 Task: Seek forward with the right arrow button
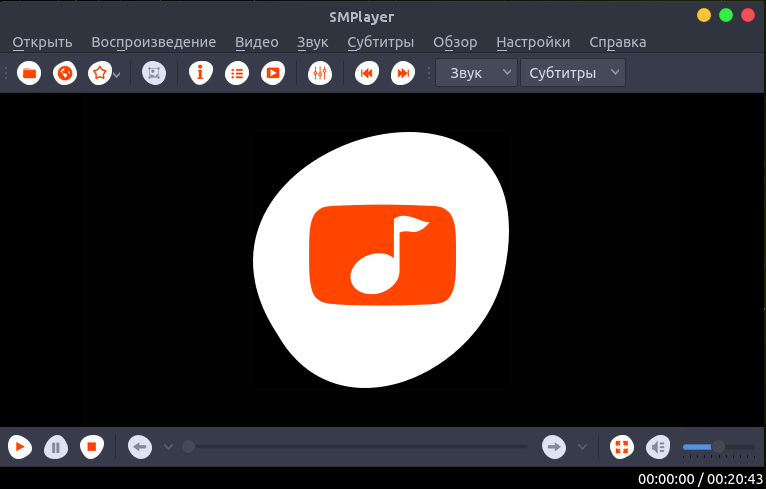click(x=554, y=446)
